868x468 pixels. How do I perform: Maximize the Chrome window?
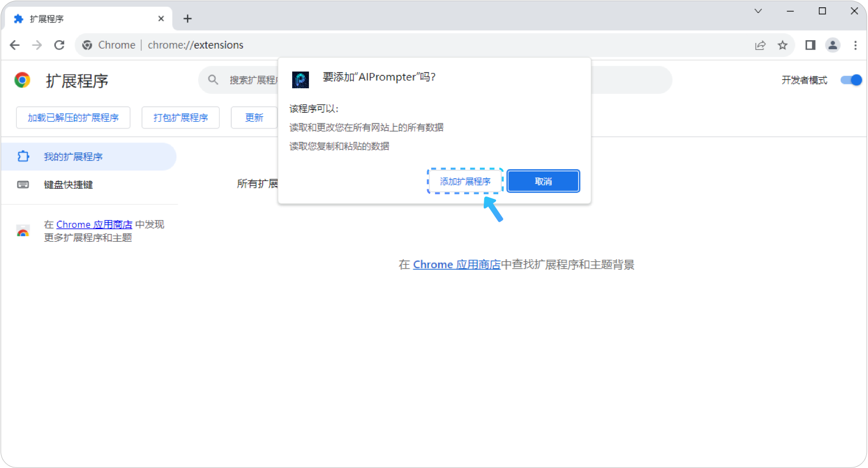point(822,11)
